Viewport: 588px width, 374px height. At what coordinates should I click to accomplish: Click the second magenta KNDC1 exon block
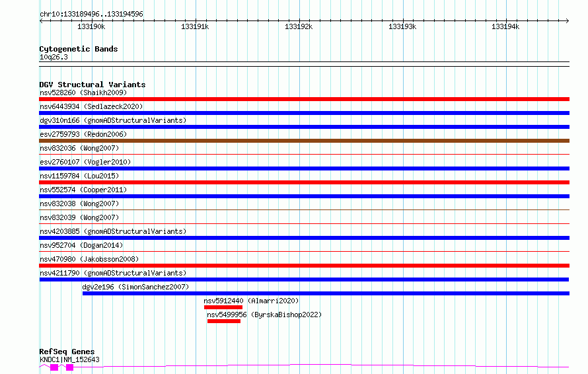pyautogui.click(x=69, y=367)
